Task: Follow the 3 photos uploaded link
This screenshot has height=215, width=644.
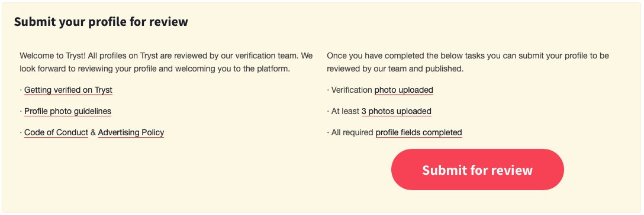Action: 397,112
